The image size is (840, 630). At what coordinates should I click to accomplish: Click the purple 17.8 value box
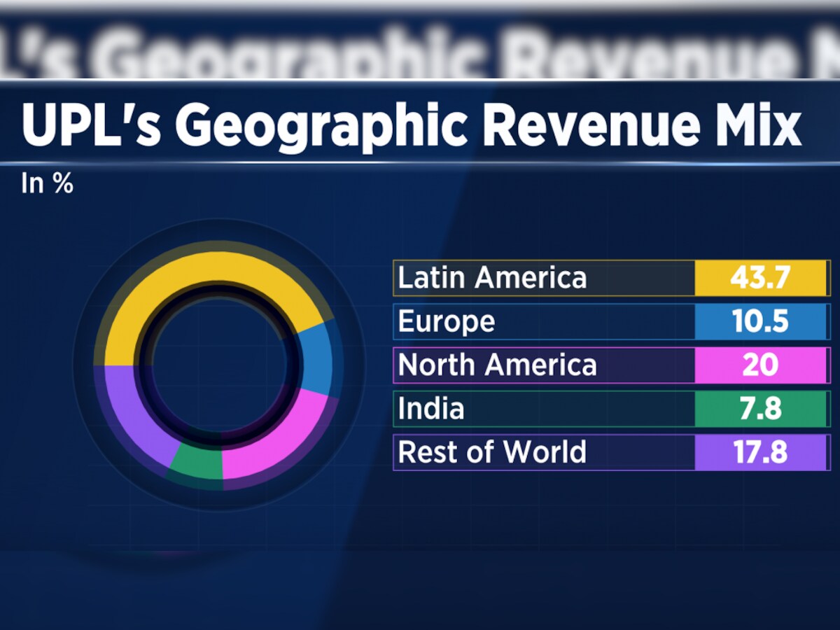coord(760,452)
